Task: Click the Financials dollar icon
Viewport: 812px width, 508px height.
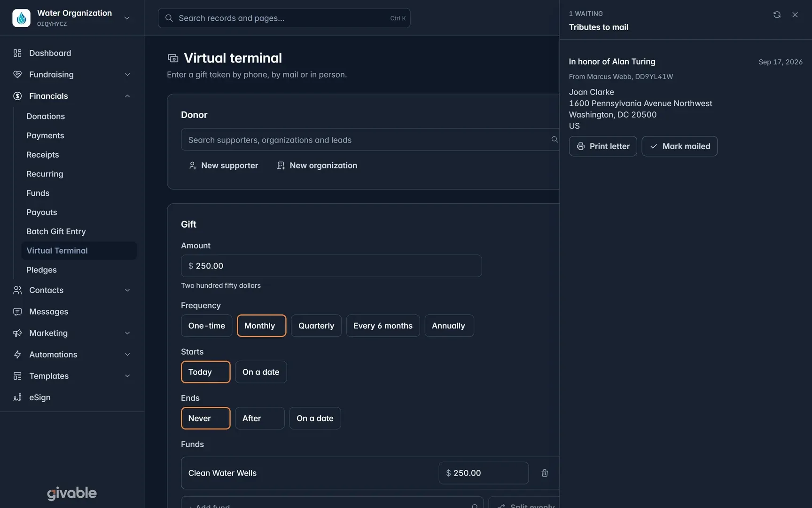Action: pos(17,96)
